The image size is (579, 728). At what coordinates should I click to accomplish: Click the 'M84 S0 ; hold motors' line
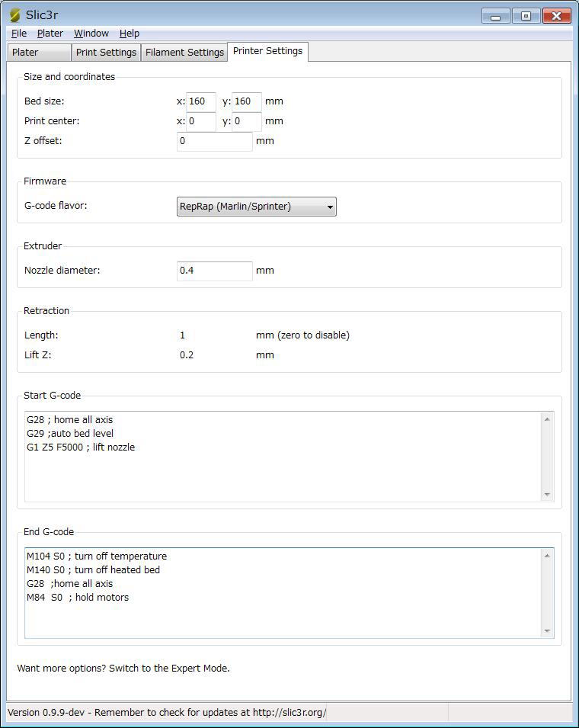pos(78,598)
